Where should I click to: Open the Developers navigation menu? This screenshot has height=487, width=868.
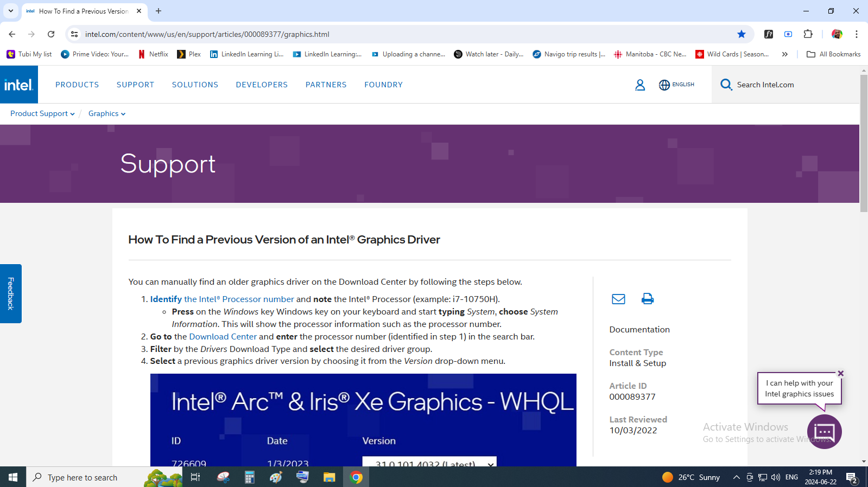coord(262,85)
